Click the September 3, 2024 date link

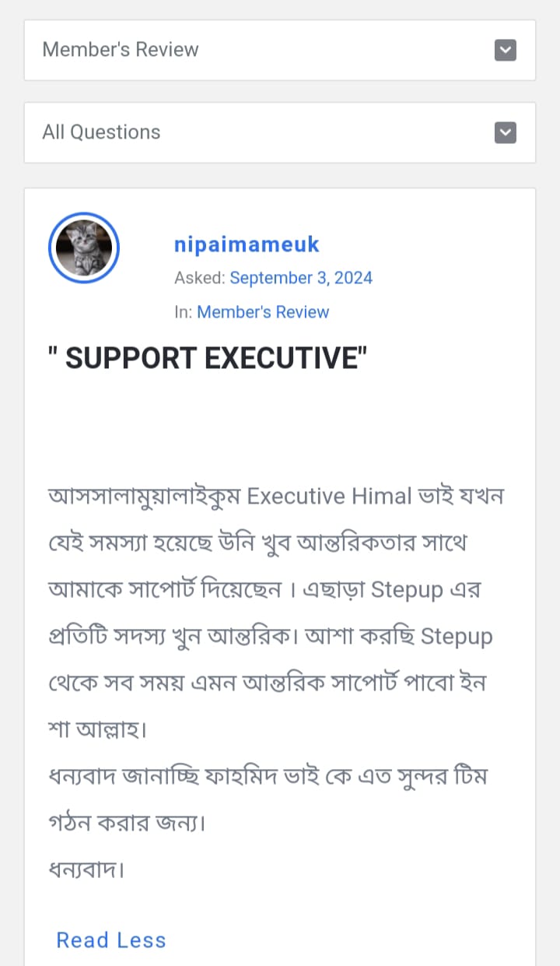coord(301,278)
